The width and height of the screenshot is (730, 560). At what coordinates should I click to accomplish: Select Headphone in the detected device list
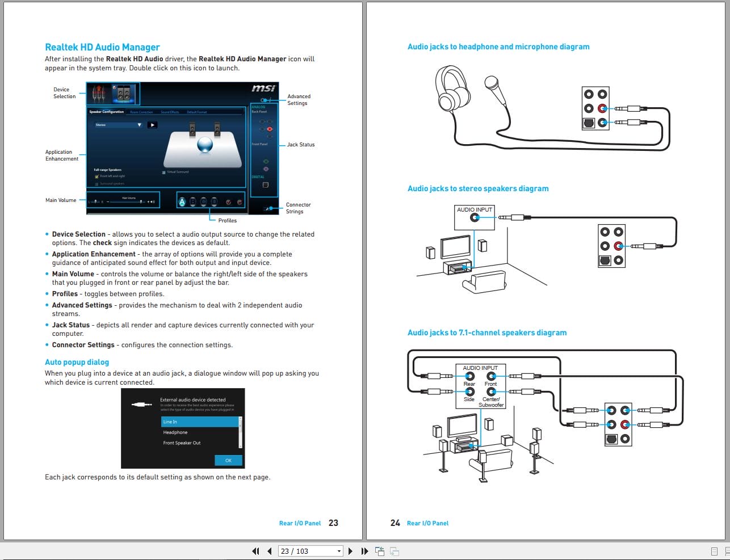coord(175,432)
